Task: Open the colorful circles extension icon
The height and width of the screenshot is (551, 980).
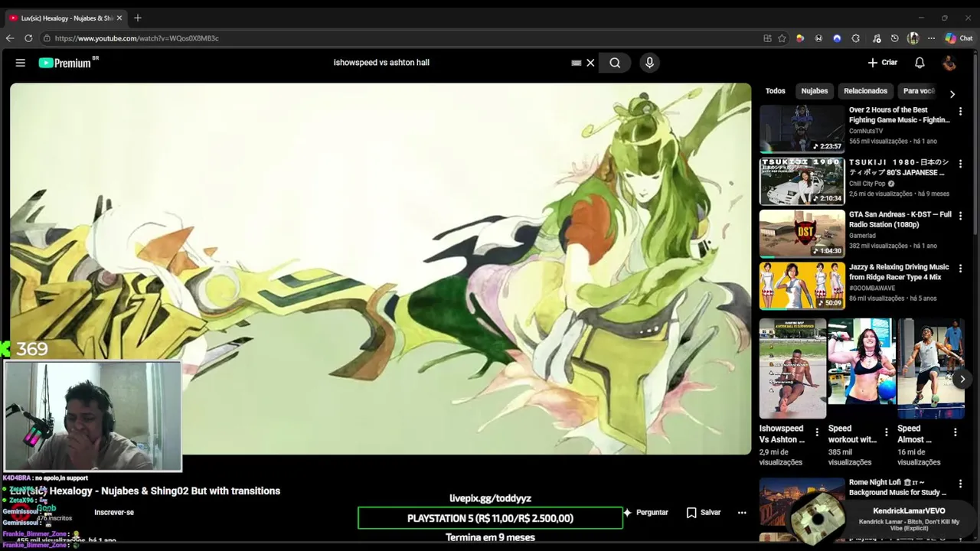Action: 800,38
